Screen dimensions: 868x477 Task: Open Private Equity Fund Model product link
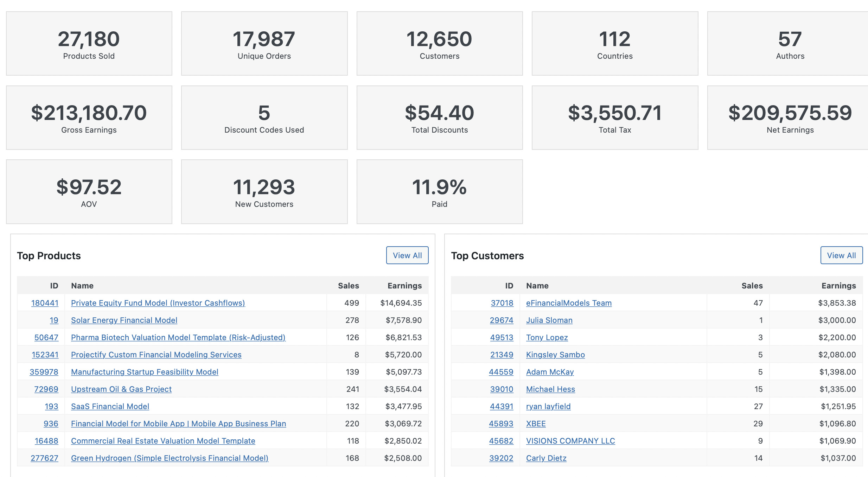tap(158, 303)
